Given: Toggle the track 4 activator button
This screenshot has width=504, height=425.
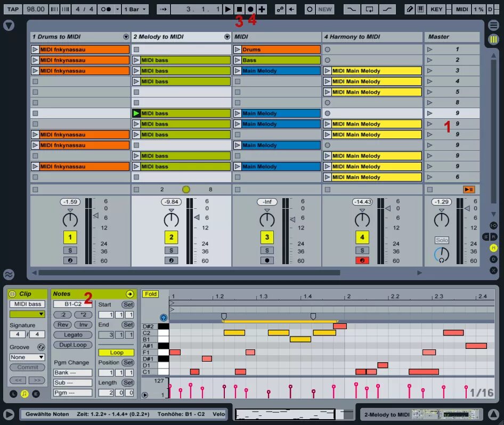Looking at the screenshot, I should click(362, 238).
